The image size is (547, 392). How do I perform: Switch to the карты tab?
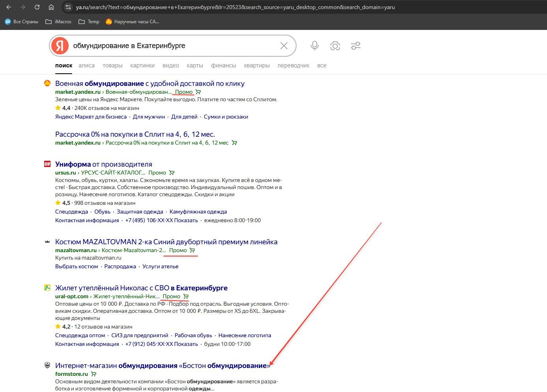pos(195,65)
